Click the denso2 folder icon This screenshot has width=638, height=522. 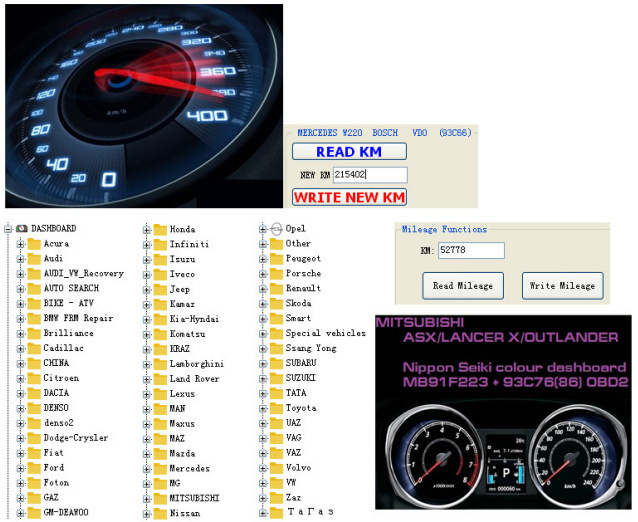coord(34,423)
